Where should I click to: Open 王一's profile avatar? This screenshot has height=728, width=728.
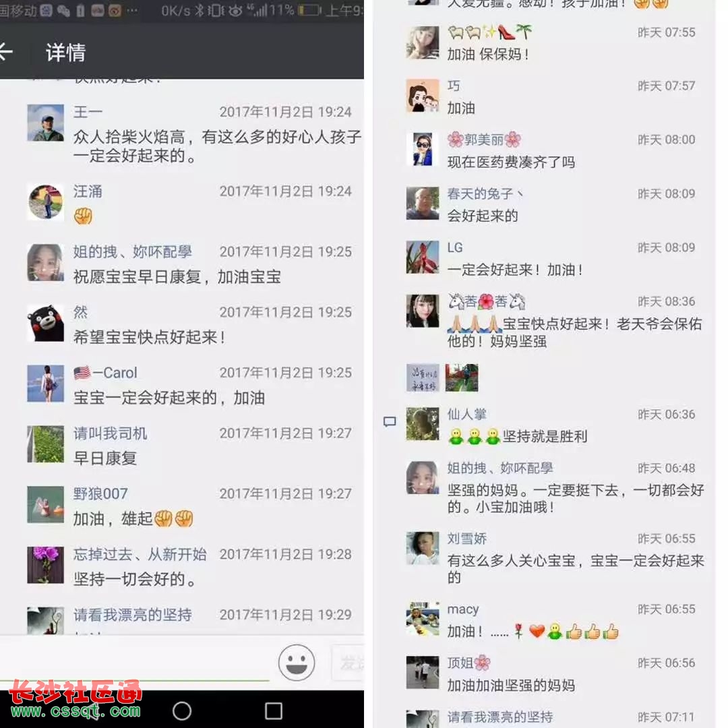pyautogui.click(x=46, y=123)
